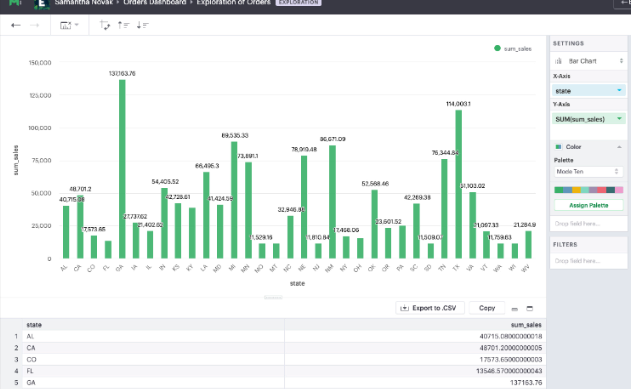Open the SUM(sum_sales) Y-Axis dropdown

(588, 119)
